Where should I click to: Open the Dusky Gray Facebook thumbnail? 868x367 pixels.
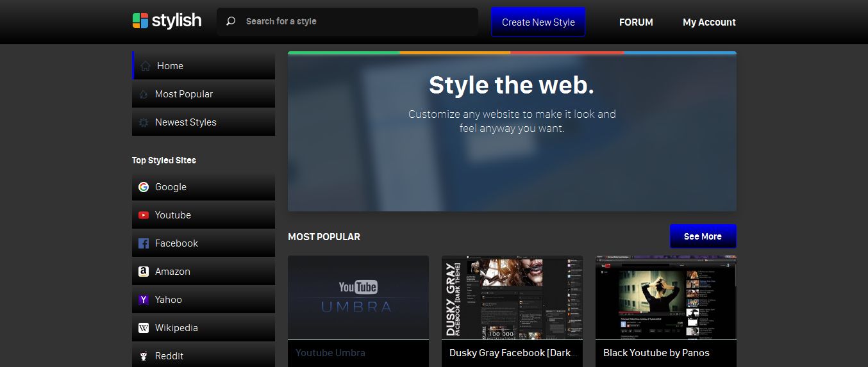(x=512, y=297)
